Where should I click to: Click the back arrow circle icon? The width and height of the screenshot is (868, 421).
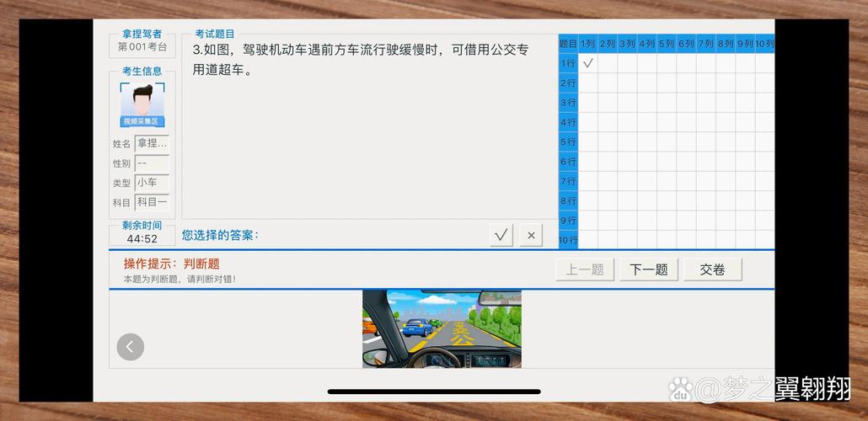pyautogui.click(x=130, y=346)
